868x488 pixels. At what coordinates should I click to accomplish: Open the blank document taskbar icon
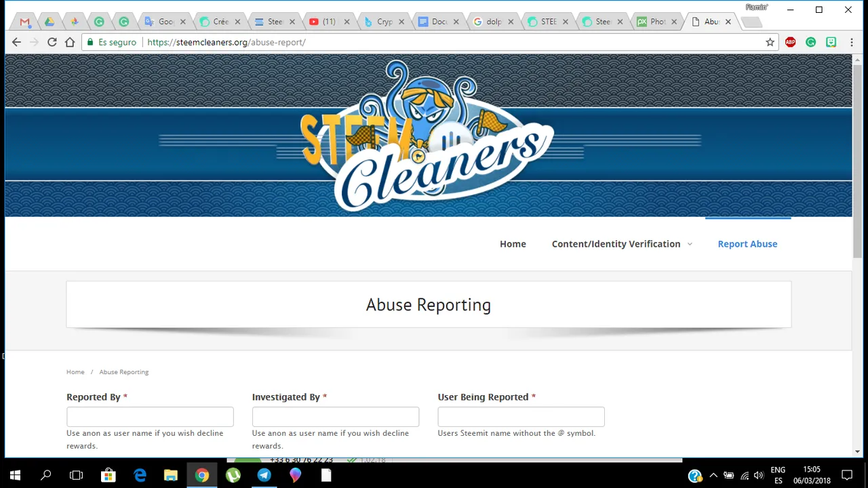[x=326, y=476]
